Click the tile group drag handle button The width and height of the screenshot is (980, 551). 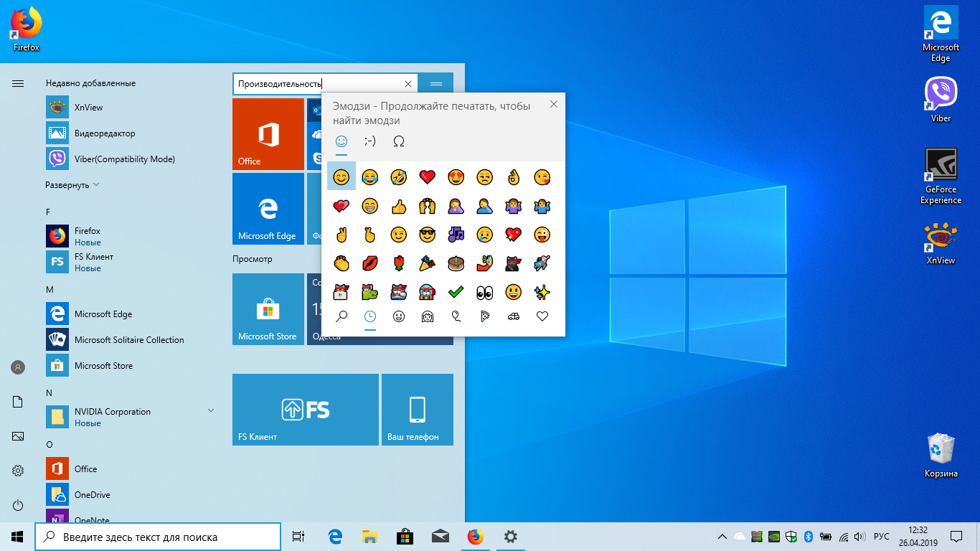[x=436, y=84]
